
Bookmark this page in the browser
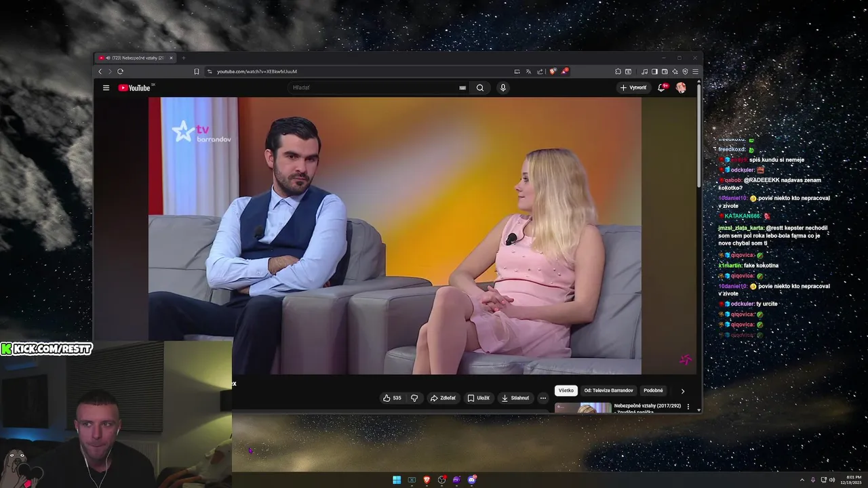click(x=197, y=71)
